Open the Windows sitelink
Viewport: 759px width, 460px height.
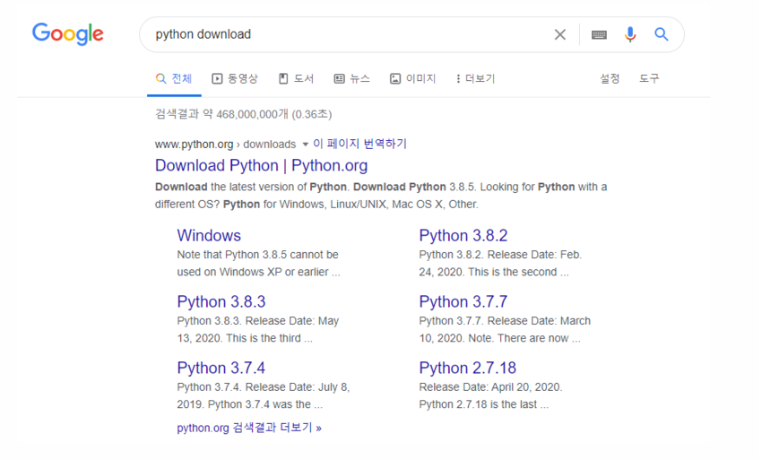209,235
